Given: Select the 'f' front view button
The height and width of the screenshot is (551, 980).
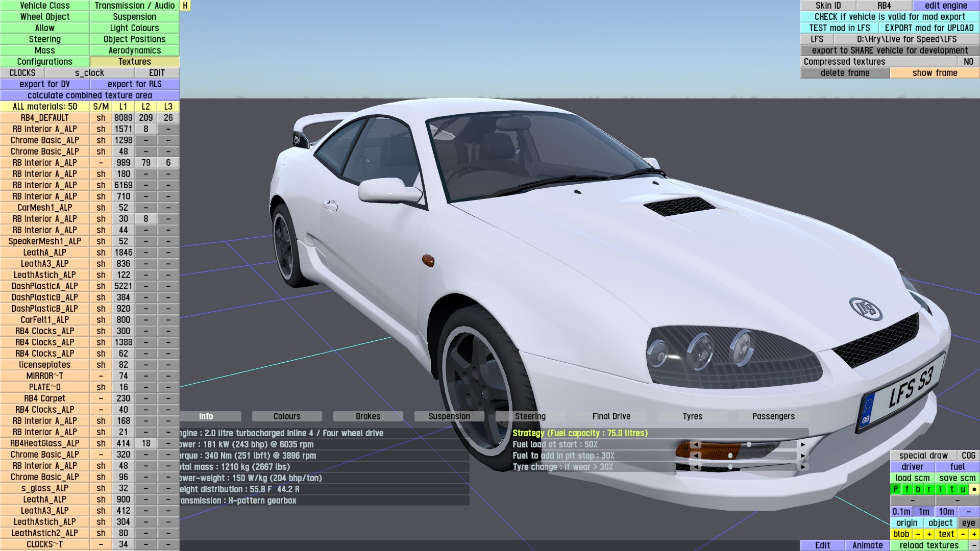Looking at the screenshot, I should click(x=906, y=489).
